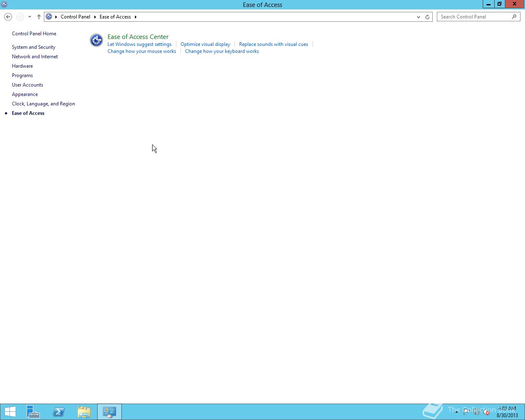
Task: Close the Ease of Access window
Action: pos(514,4)
